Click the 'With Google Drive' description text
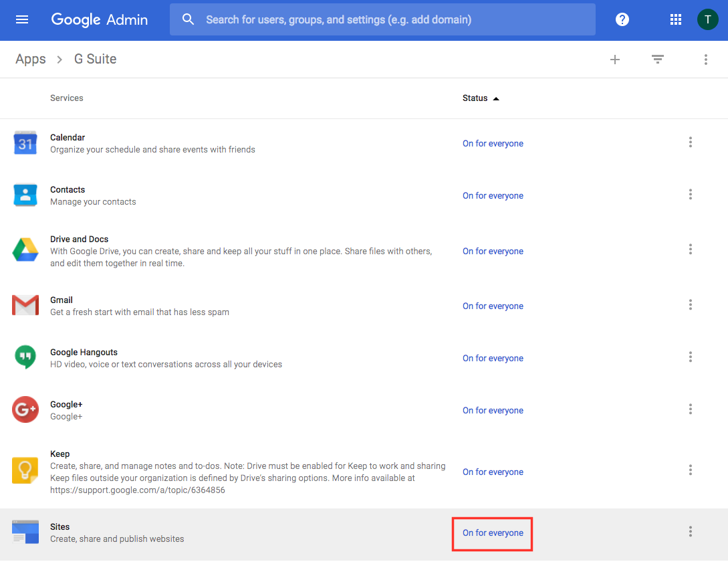 coord(241,257)
